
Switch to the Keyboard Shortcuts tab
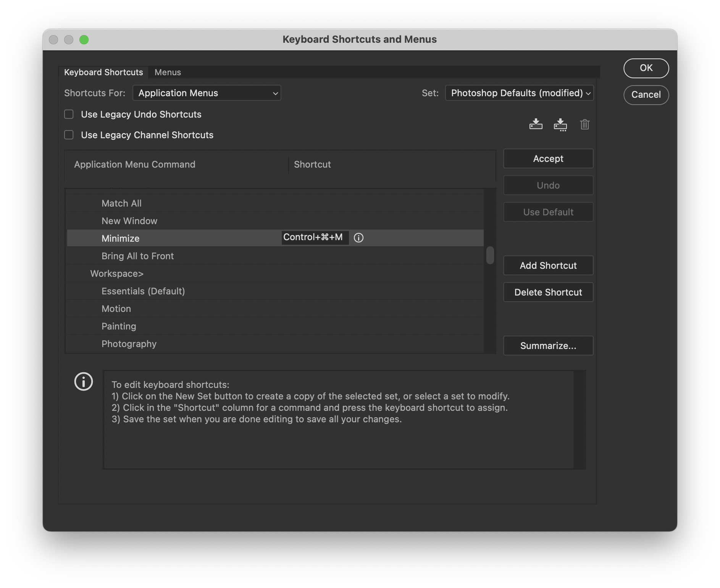pyautogui.click(x=103, y=72)
